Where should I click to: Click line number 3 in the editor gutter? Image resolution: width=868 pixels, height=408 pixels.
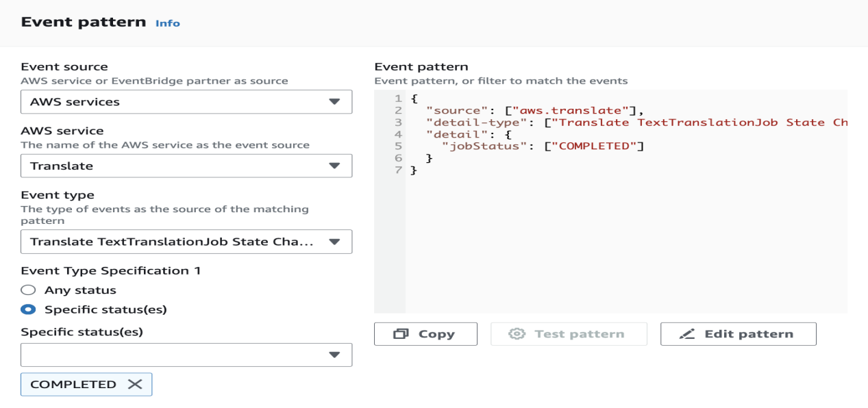(x=398, y=123)
